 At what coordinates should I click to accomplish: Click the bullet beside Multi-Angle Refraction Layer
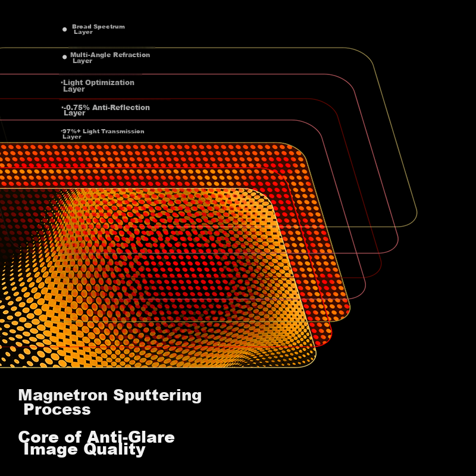click(65, 57)
